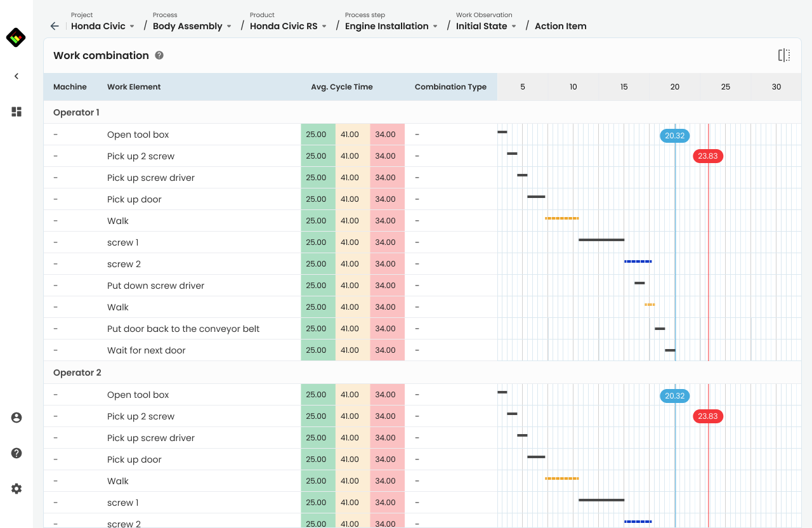Open the dashboard grid icon in sidebar

pos(16,112)
